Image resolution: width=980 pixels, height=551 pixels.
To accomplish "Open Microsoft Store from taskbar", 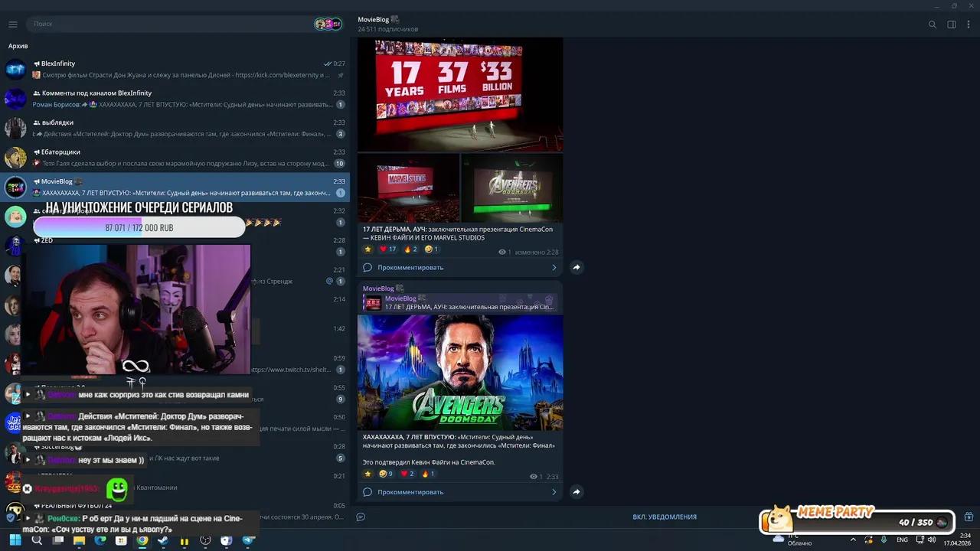I will pos(121,540).
